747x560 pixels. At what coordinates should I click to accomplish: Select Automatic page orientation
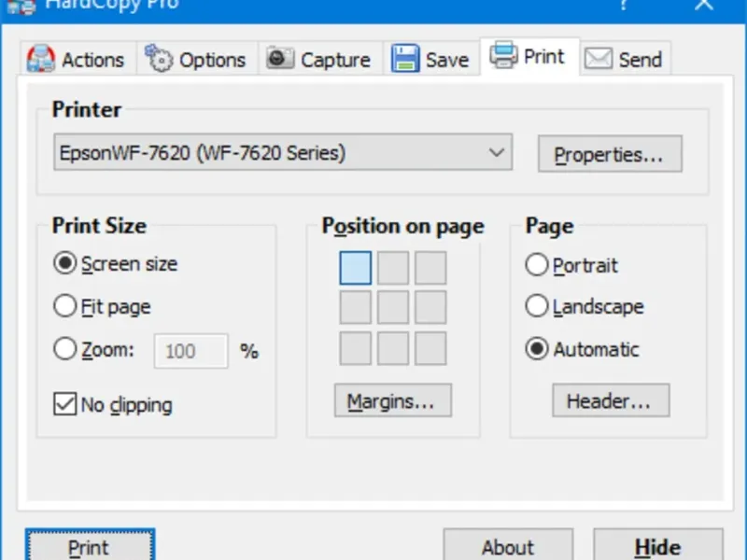click(x=582, y=349)
